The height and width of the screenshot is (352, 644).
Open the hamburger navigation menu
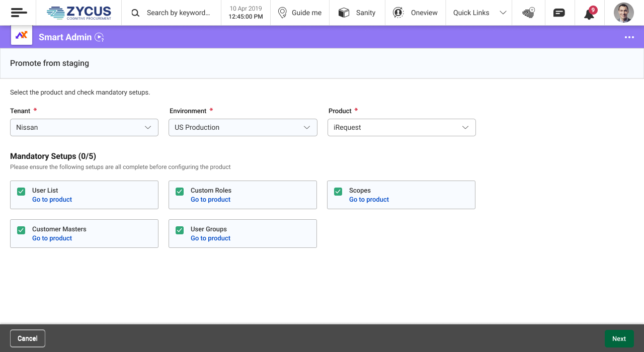point(19,13)
